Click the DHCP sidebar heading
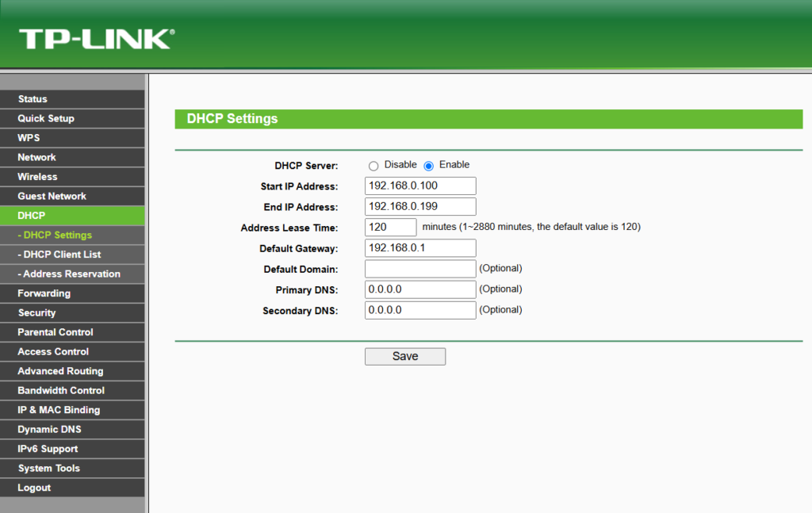 [x=72, y=216]
